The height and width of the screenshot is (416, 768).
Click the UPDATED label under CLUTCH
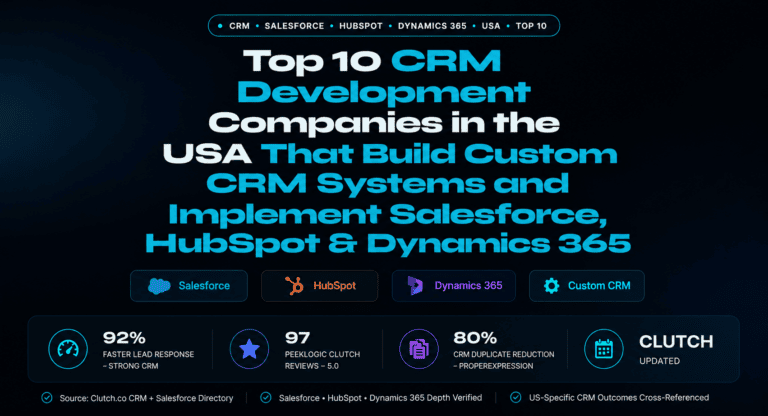[x=659, y=361]
